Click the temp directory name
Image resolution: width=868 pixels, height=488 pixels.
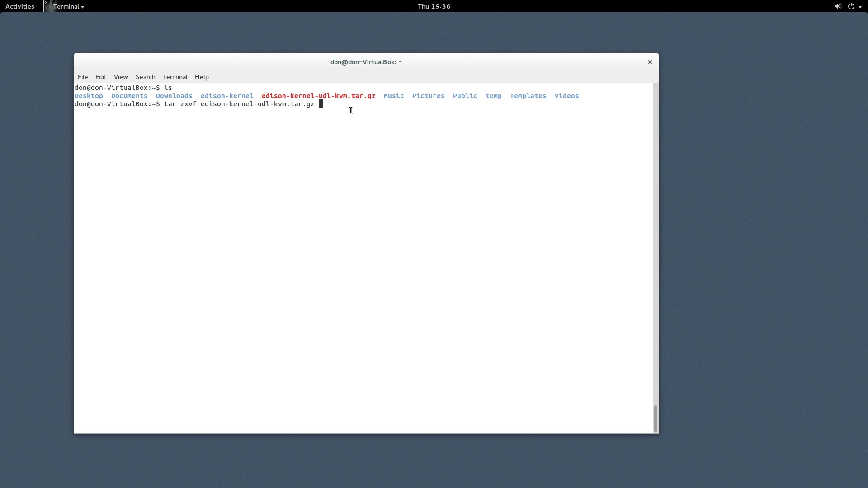[x=494, y=96]
